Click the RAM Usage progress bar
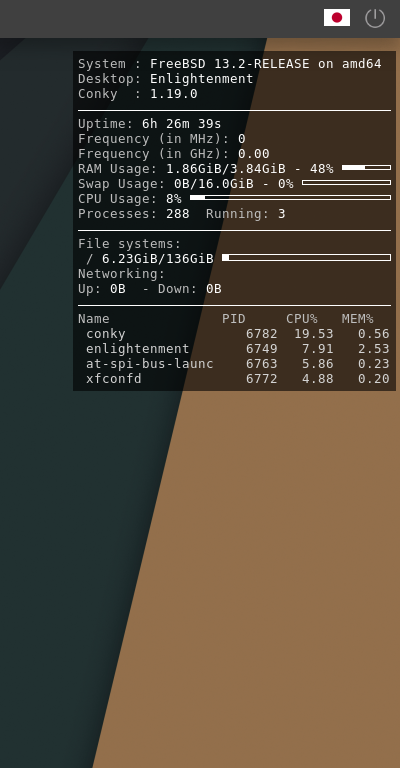 pos(366,168)
